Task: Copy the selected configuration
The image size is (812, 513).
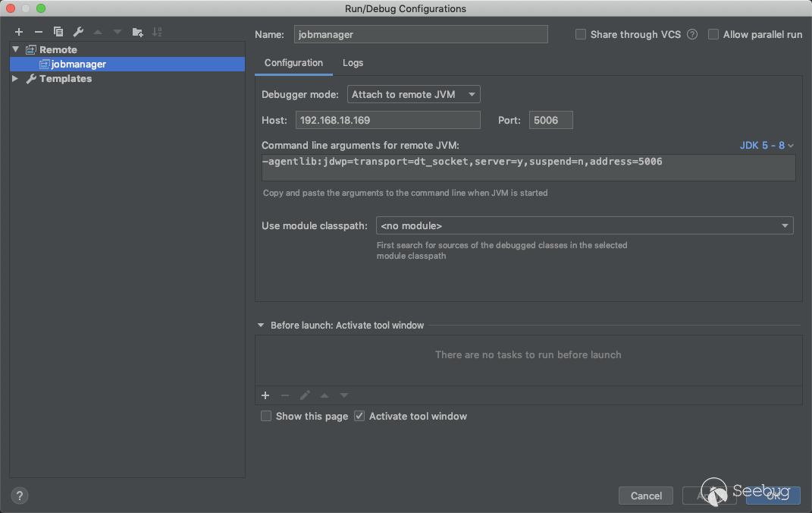Action: tap(58, 32)
